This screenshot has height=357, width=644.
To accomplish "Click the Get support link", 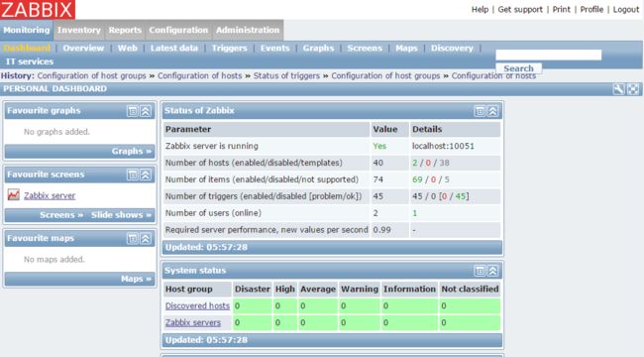I will (x=520, y=10).
